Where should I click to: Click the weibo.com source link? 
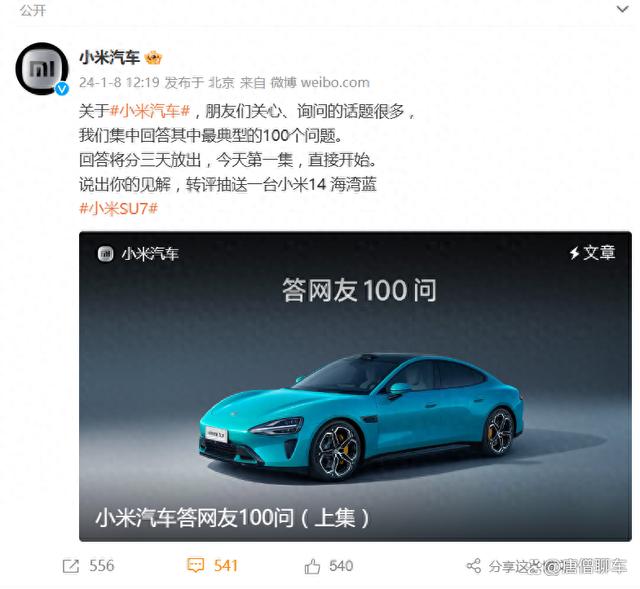[x=335, y=82]
